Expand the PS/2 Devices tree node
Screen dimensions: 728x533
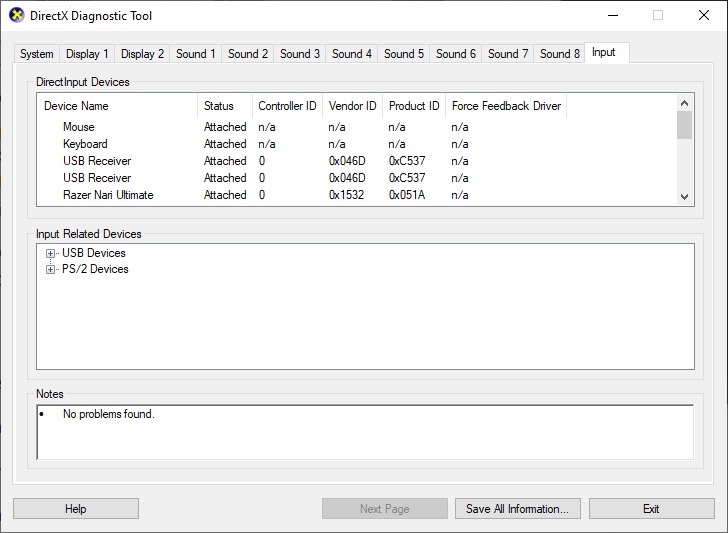pos(50,270)
